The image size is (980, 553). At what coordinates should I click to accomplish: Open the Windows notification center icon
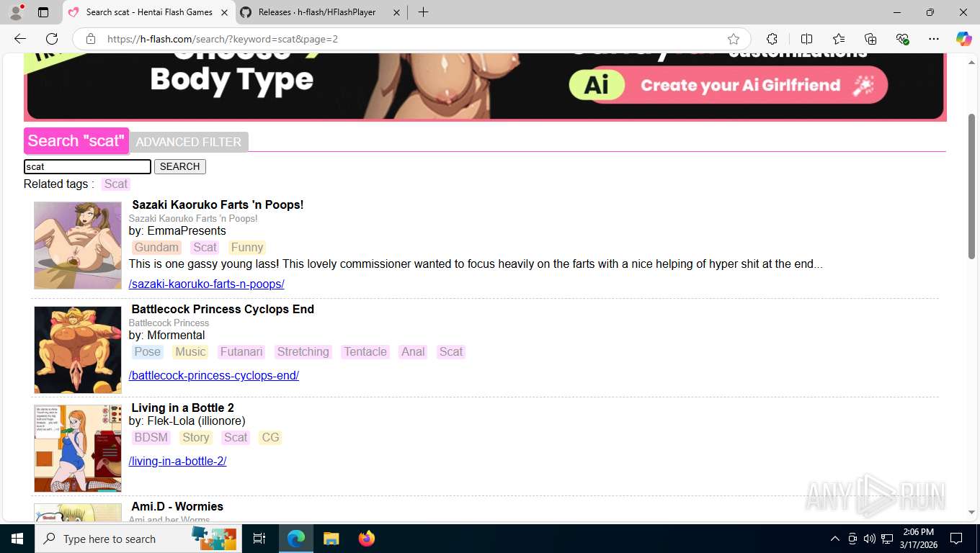(956, 539)
